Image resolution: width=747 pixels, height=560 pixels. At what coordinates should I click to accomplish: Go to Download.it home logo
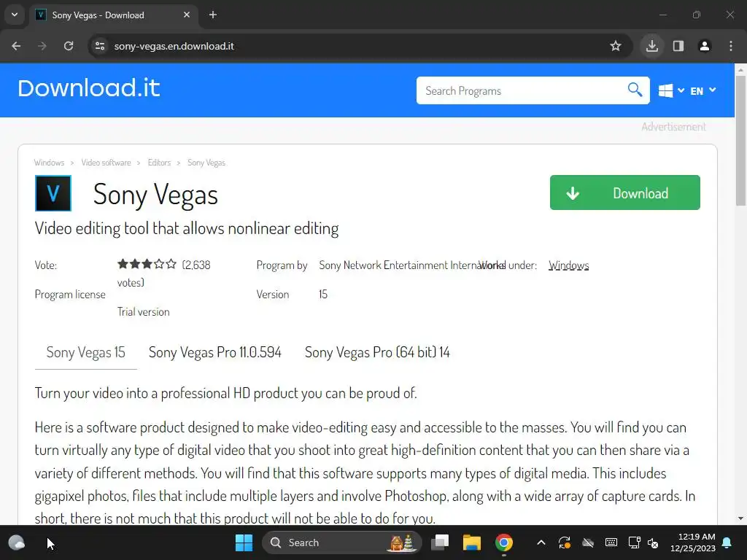[88, 88]
